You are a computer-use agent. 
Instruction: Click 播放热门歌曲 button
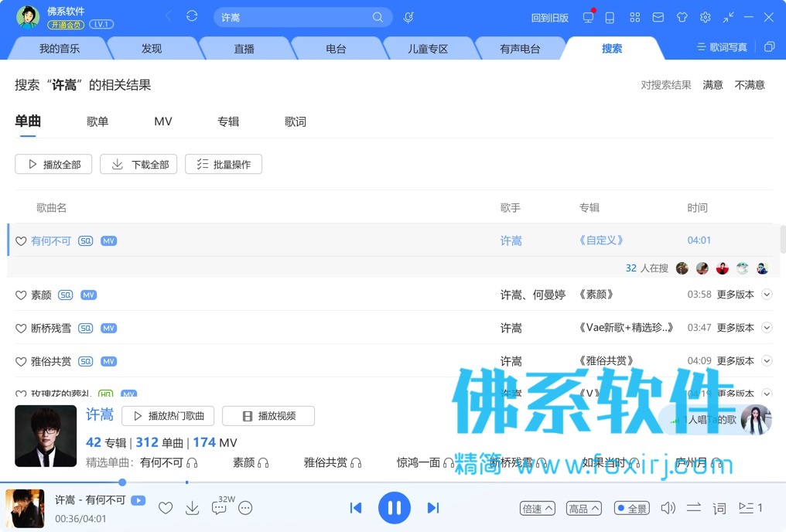[x=168, y=416]
